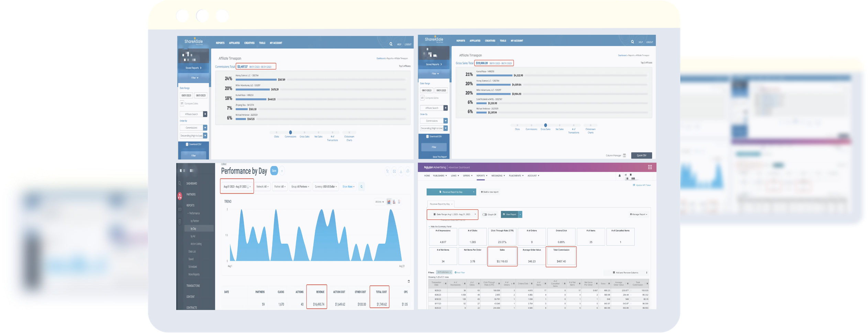Open Rakuten Date Range Aug 1 - Aug 31 dropdown
The height and width of the screenshot is (333, 868).
pyautogui.click(x=454, y=215)
